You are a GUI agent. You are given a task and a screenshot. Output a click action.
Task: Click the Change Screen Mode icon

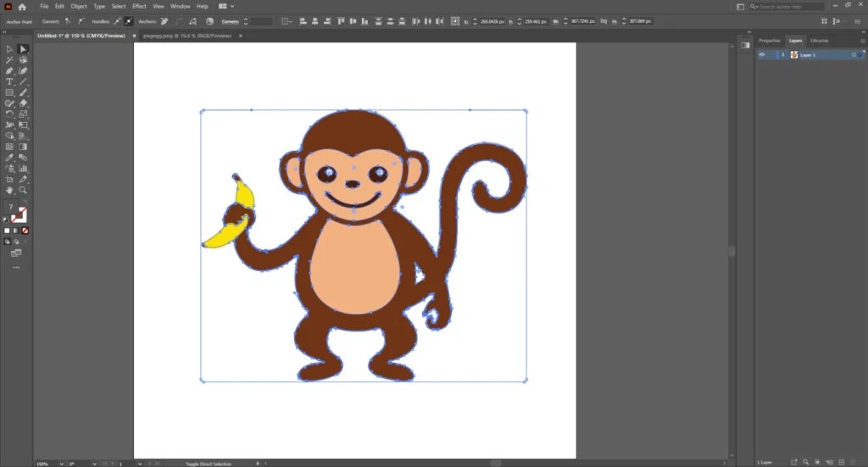click(16, 253)
